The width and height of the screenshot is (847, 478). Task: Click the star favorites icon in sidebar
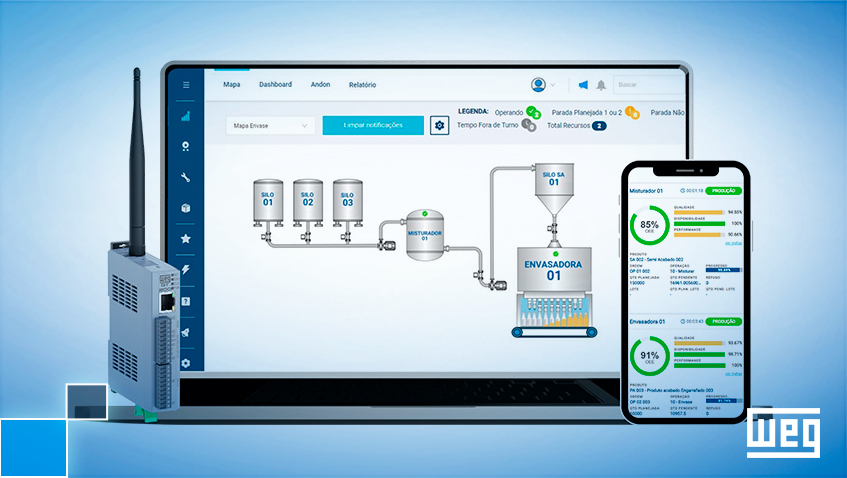click(x=186, y=239)
